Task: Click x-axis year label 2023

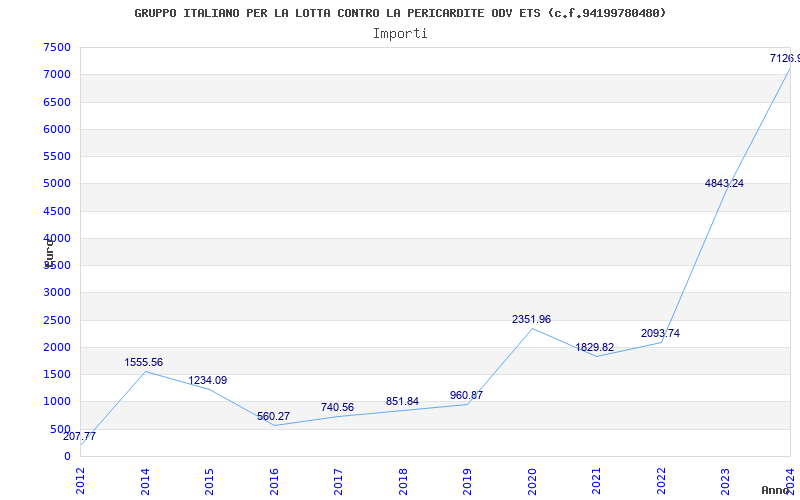Action: tap(726, 481)
